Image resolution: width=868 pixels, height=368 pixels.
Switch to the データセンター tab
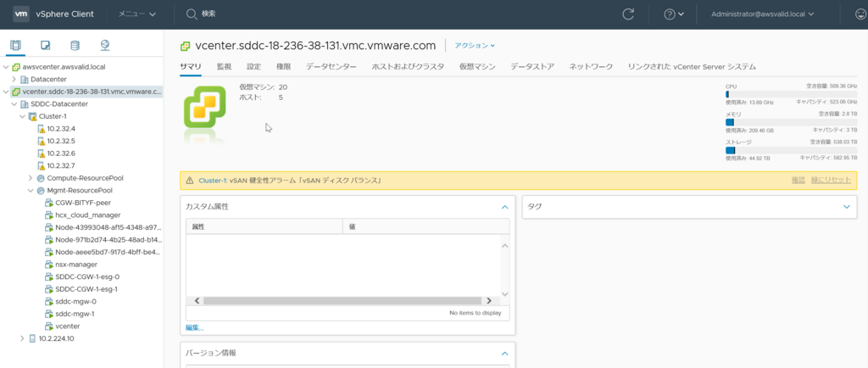331,66
